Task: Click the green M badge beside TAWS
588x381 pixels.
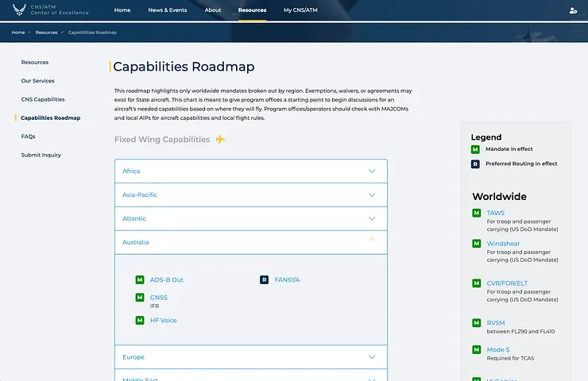Action: click(x=477, y=214)
